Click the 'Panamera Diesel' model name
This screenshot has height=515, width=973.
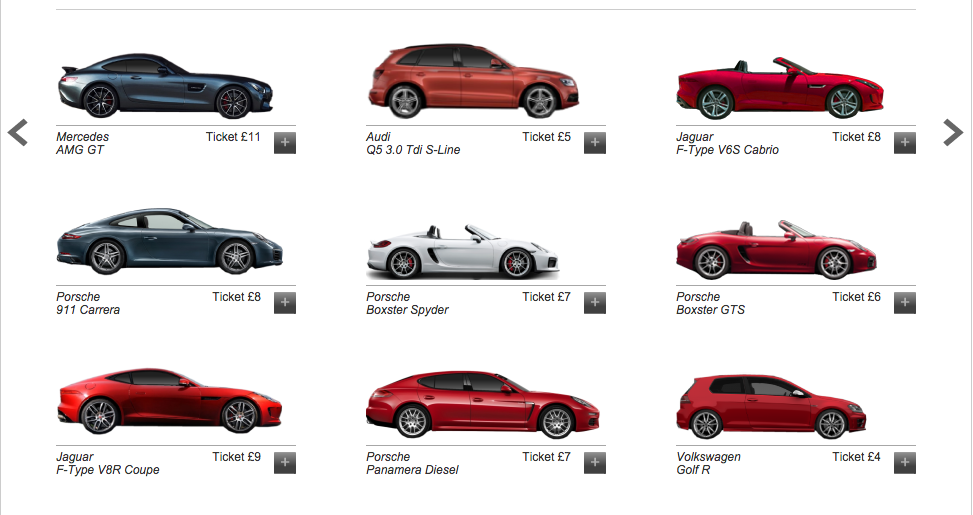pos(412,470)
